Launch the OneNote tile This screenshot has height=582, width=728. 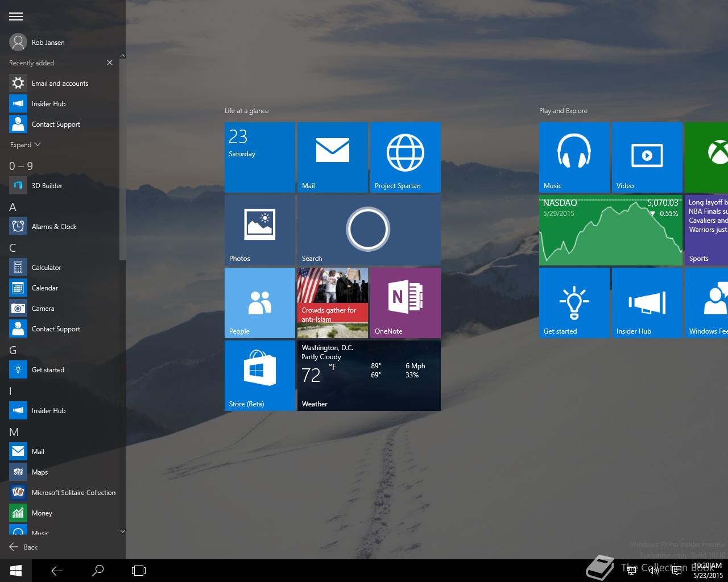406,303
